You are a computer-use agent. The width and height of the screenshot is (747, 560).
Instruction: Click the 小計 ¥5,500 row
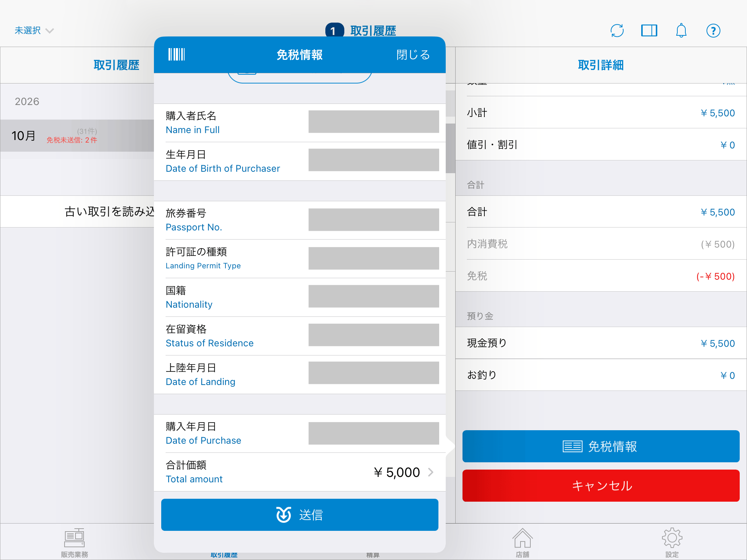(x=601, y=113)
